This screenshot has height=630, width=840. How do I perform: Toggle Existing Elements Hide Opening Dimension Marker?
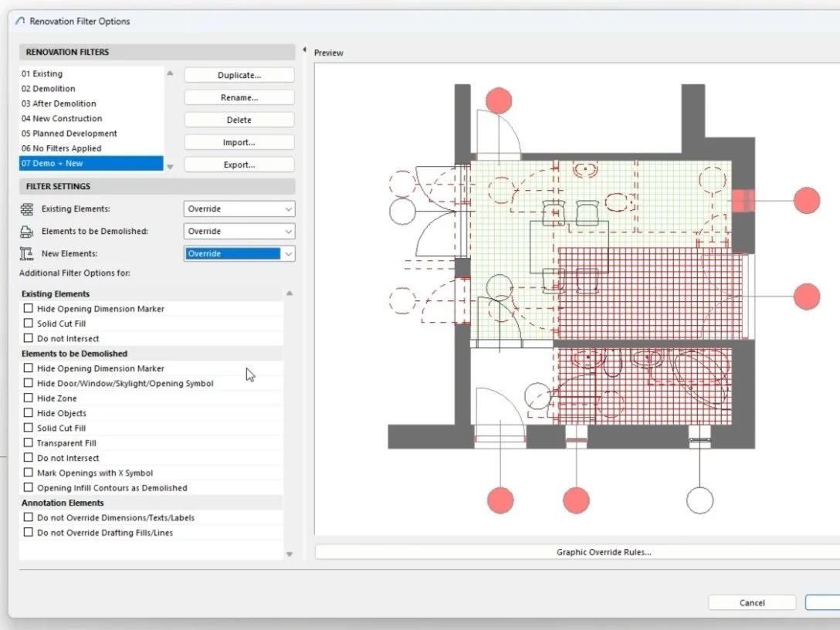click(29, 309)
